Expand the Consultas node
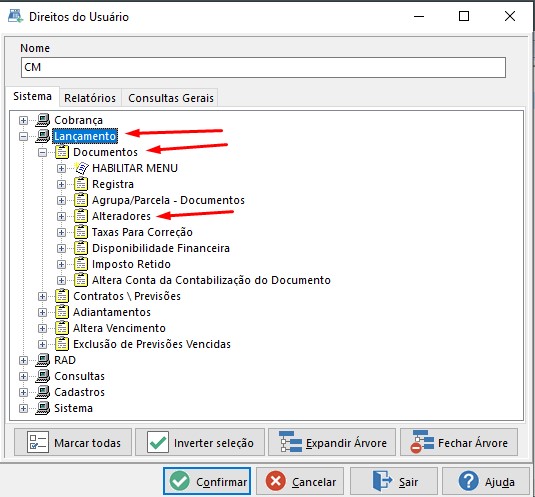Viewport: 535px width, 497px height. [23, 377]
